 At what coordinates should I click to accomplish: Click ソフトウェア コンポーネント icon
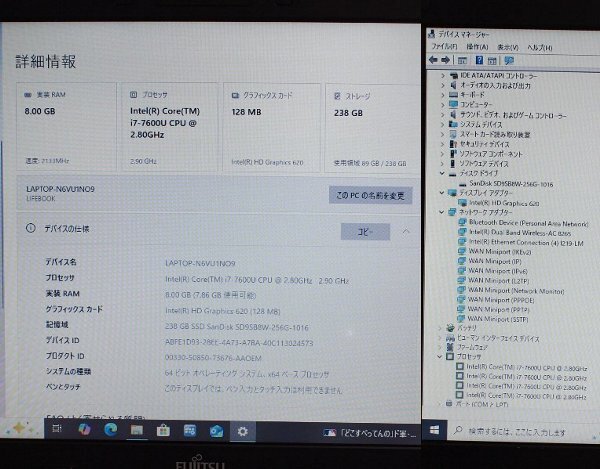pos(453,154)
